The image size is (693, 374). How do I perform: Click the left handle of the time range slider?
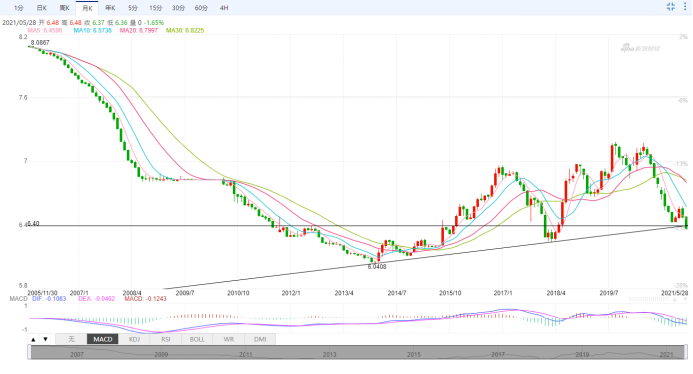click(x=29, y=352)
